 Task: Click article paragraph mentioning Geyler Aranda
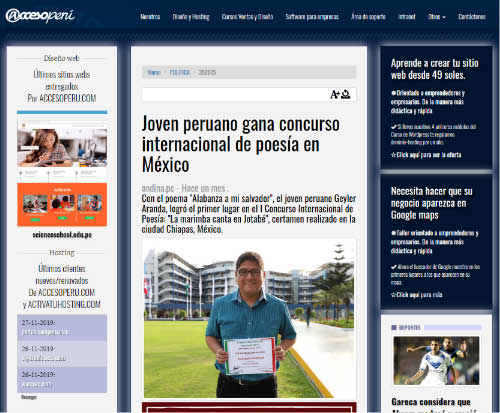[249, 214]
